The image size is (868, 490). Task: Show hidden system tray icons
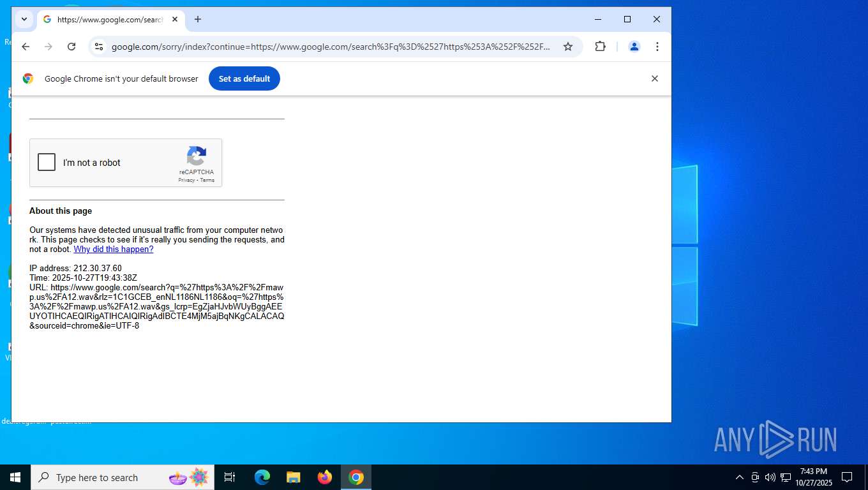pos(740,477)
